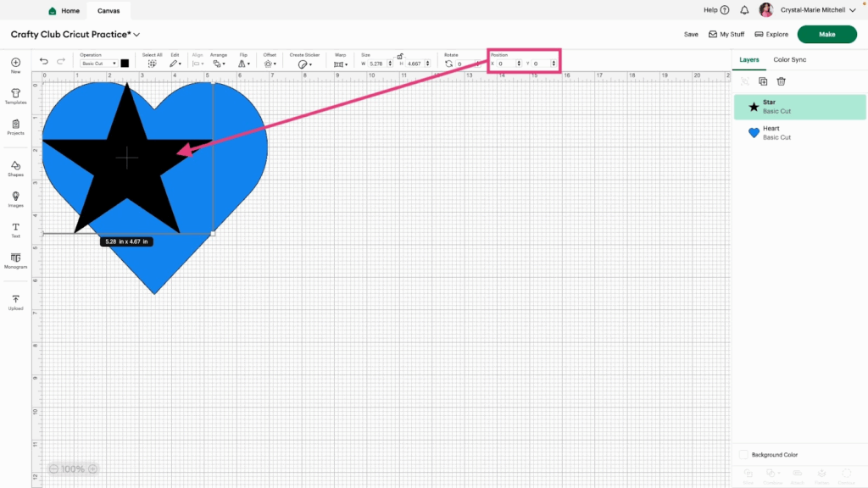Switch to the Canvas tab

tap(108, 10)
